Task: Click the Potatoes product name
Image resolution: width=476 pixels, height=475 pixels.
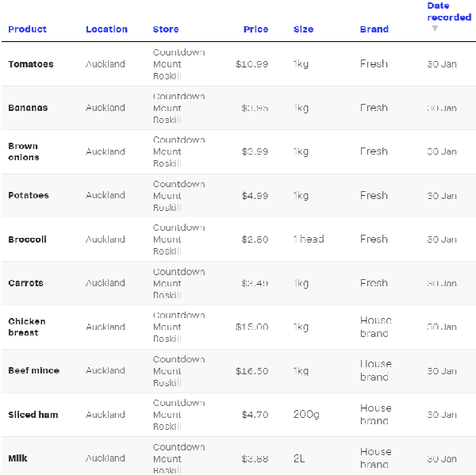Action: (29, 195)
